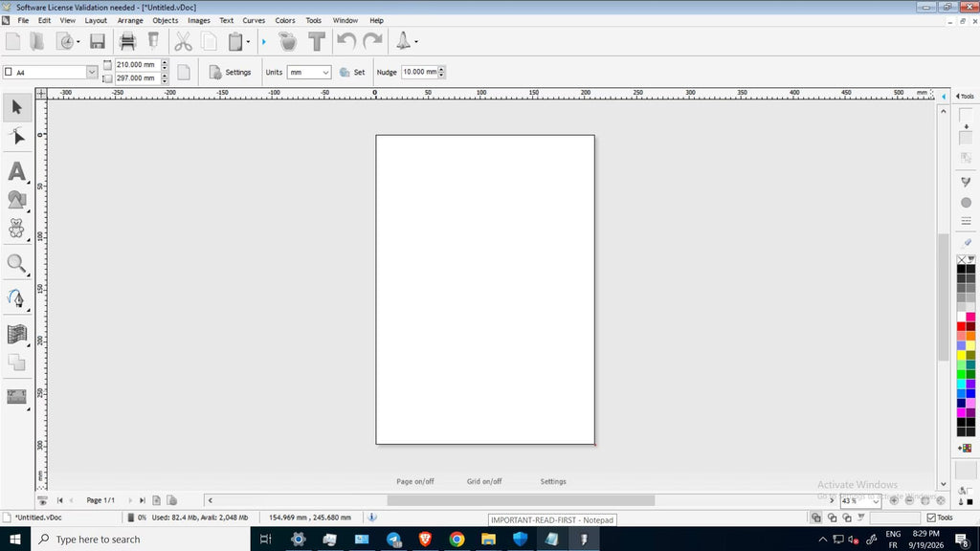Click the page orientation icon
The width and height of the screenshot is (980, 551).
click(x=184, y=72)
